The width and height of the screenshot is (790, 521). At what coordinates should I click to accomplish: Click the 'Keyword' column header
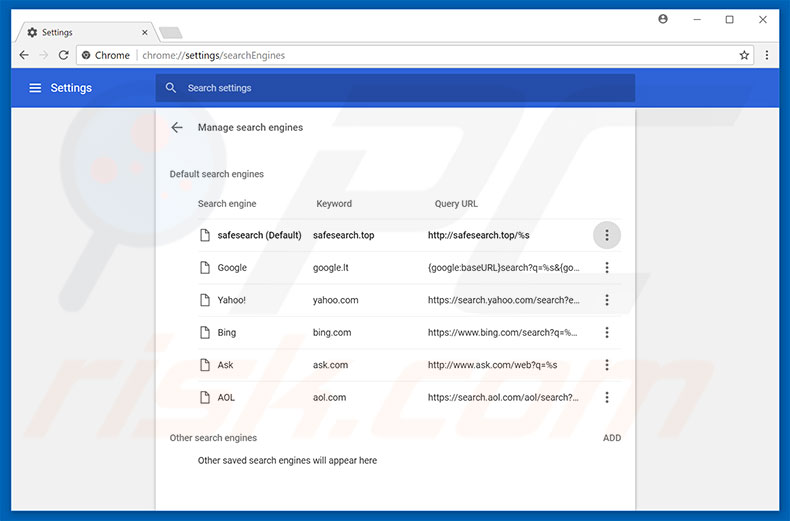(334, 204)
